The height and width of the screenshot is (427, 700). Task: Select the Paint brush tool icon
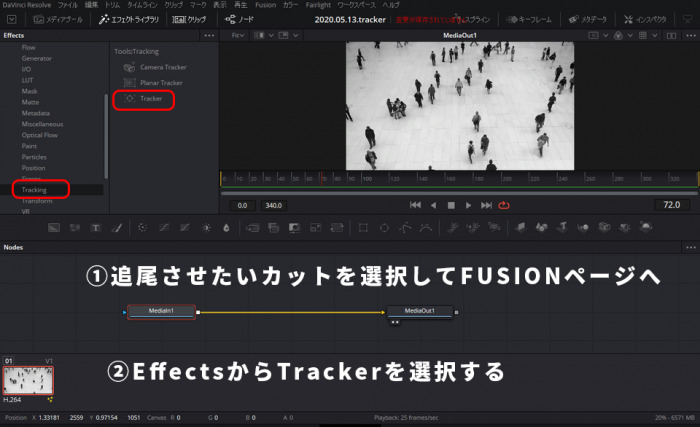117,228
